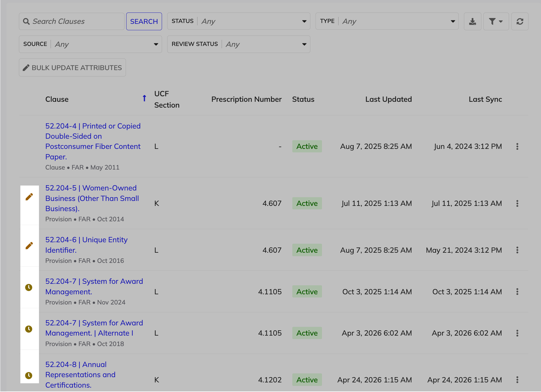Click BULK UPDATE ATTRIBUTES button
Screen dimensions: 541x392
pyautogui.click(x=72, y=67)
